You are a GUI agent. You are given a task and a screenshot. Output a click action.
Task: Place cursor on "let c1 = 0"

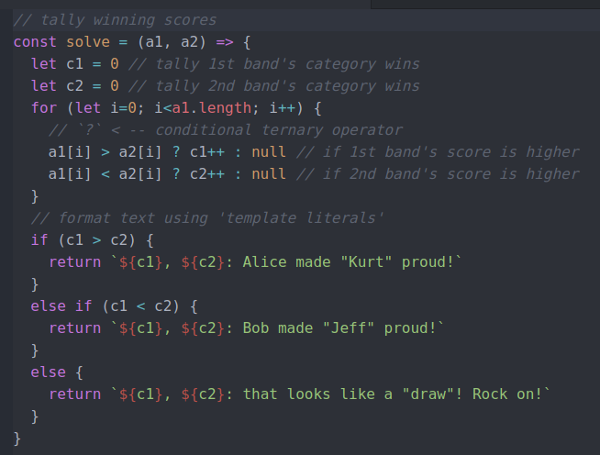tap(75, 64)
